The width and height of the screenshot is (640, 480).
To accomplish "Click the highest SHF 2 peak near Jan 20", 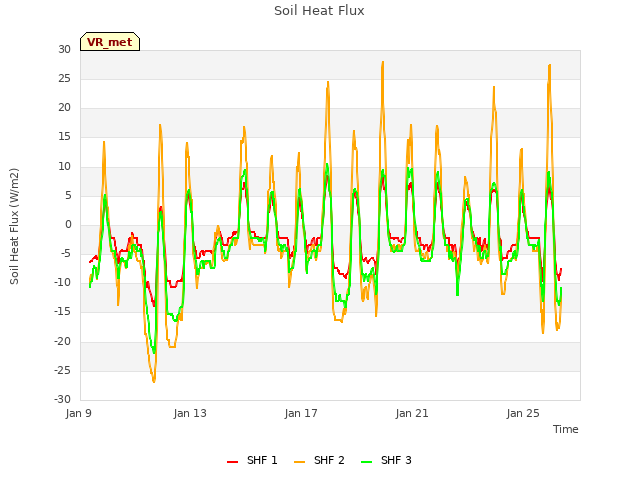I will pyautogui.click(x=383, y=62).
